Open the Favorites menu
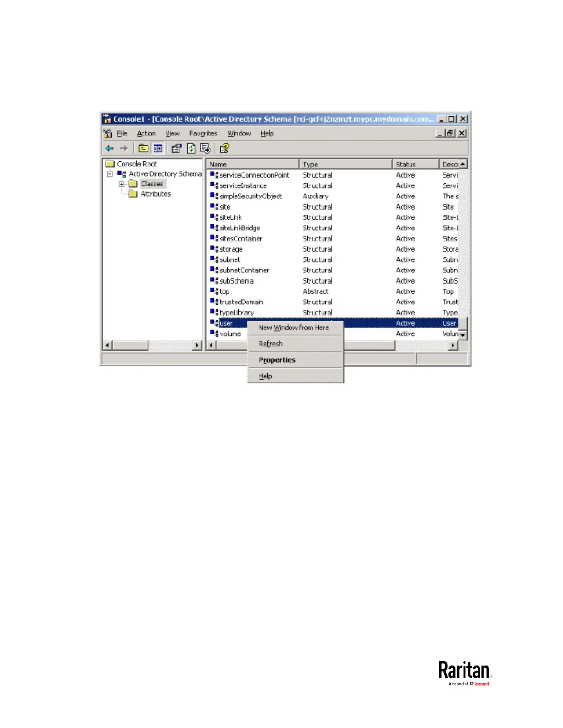Screen dimensions: 563x728 pos(203,133)
